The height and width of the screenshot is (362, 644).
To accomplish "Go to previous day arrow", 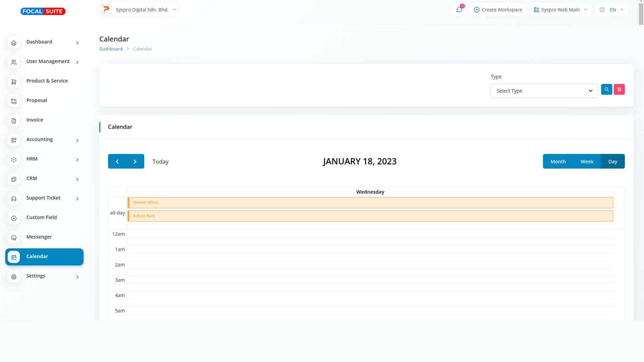I will click(117, 162).
